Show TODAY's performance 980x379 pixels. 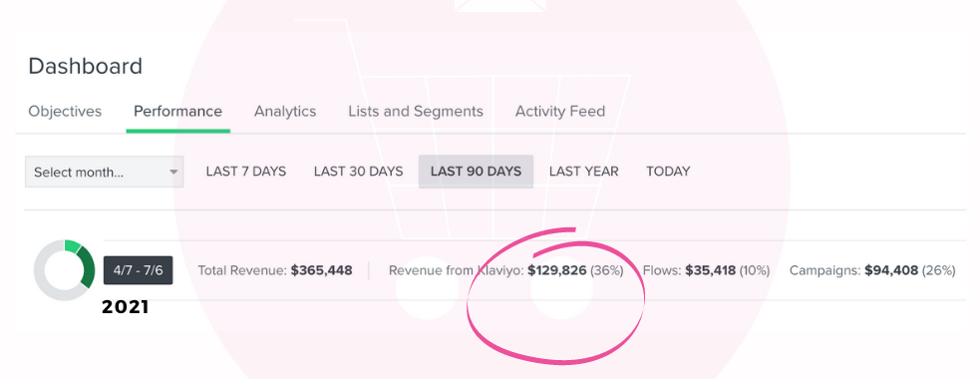(668, 172)
